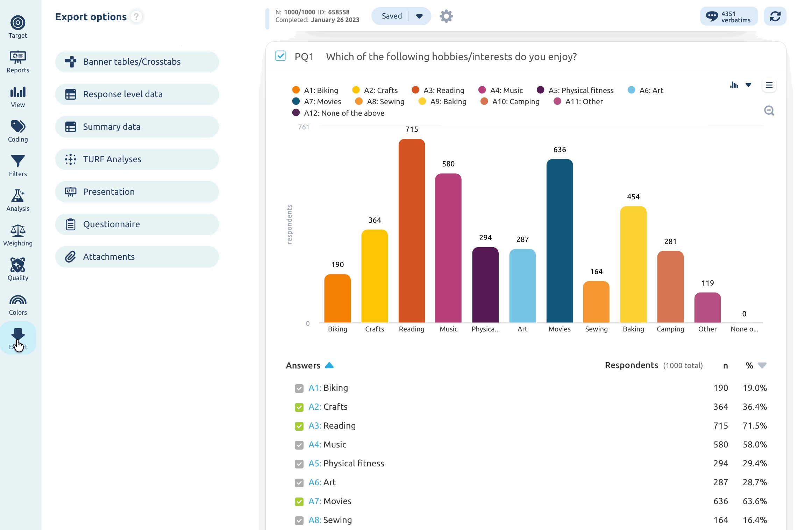Sort by percentage descending arrow
The image size is (812, 530).
click(x=762, y=365)
